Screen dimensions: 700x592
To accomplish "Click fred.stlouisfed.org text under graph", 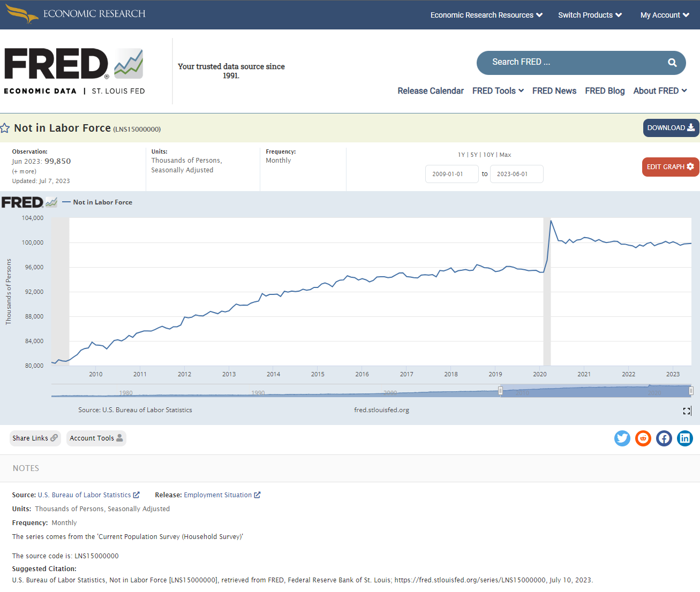I will click(381, 410).
